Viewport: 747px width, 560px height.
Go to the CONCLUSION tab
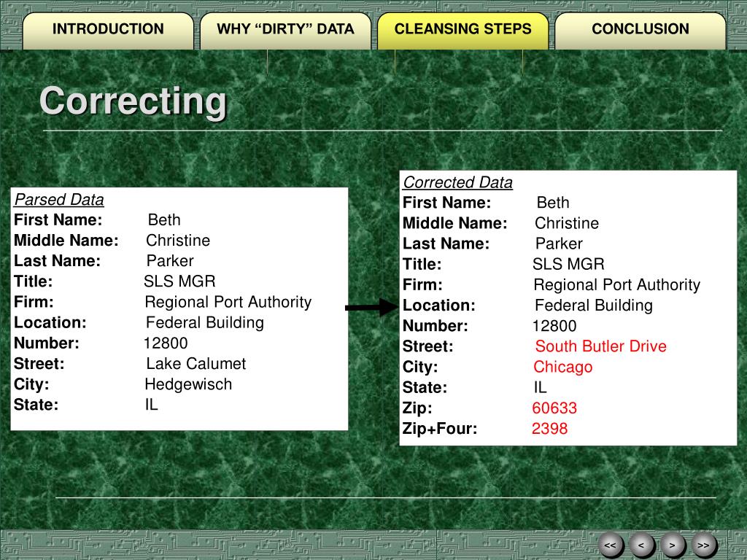tap(640, 30)
